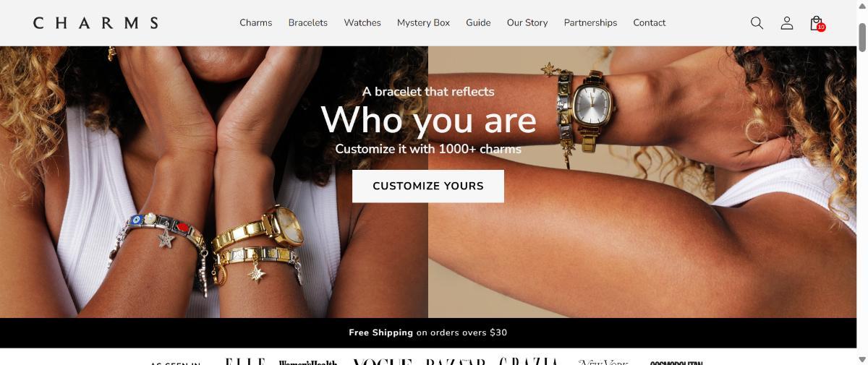Open the shopping bag cart icon

click(817, 23)
